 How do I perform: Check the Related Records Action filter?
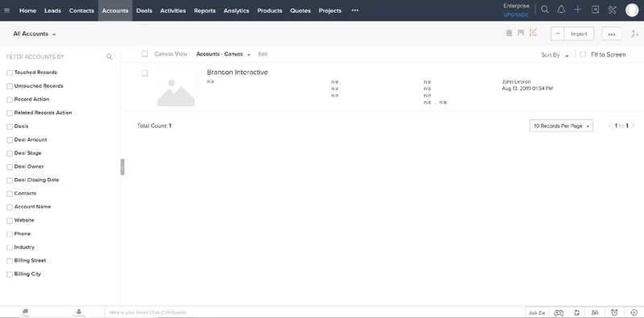[10, 114]
